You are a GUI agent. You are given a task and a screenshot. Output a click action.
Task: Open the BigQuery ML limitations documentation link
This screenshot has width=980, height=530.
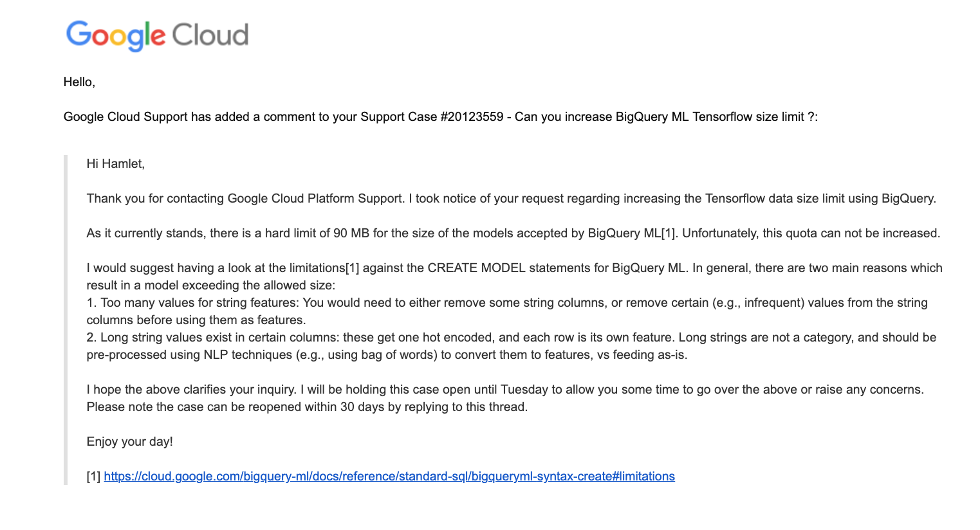tap(389, 477)
